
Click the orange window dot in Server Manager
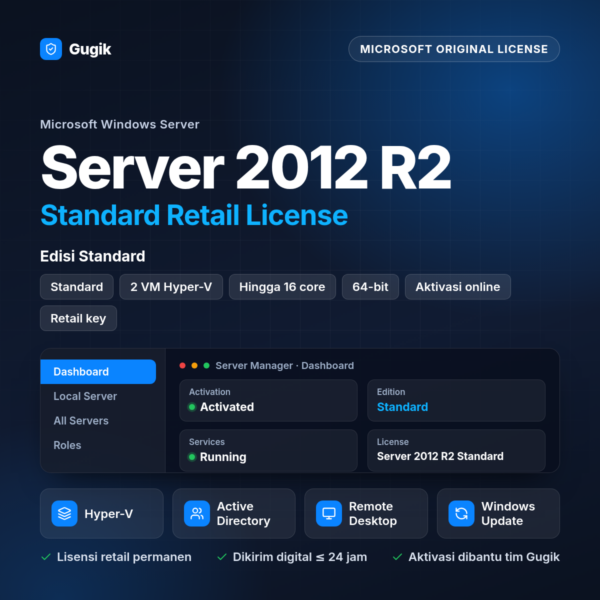click(194, 365)
